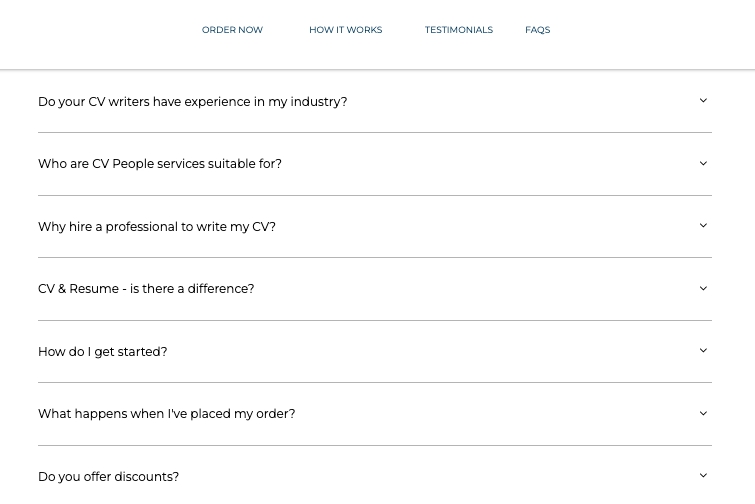Go to ORDER NOW in navigation

click(x=232, y=30)
